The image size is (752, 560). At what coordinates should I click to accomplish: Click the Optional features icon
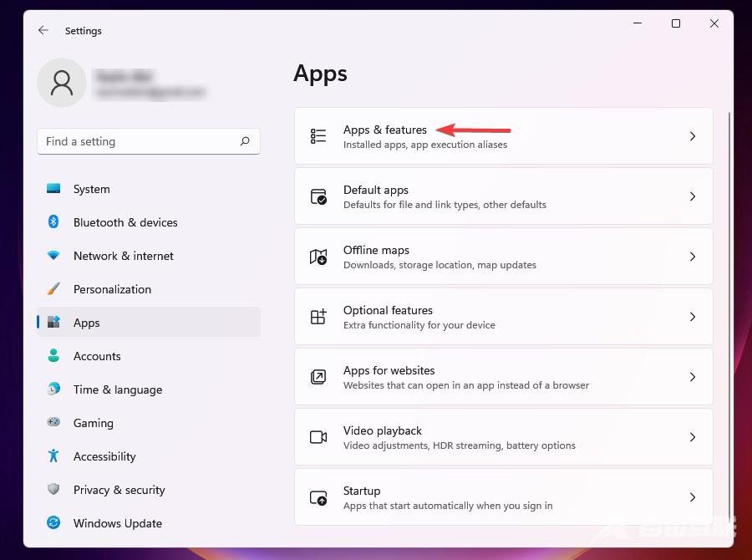[318, 316]
